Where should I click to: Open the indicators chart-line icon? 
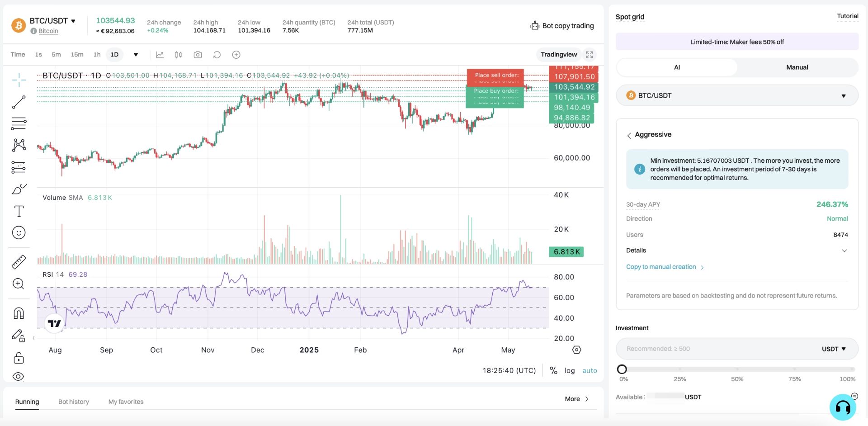tap(160, 55)
